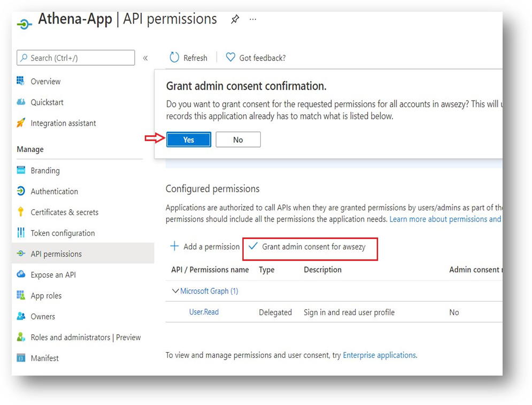Image resolution: width=532 pixels, height=405 pixels.
Task: Click the Manifest icon
Action: click(21, 358)
